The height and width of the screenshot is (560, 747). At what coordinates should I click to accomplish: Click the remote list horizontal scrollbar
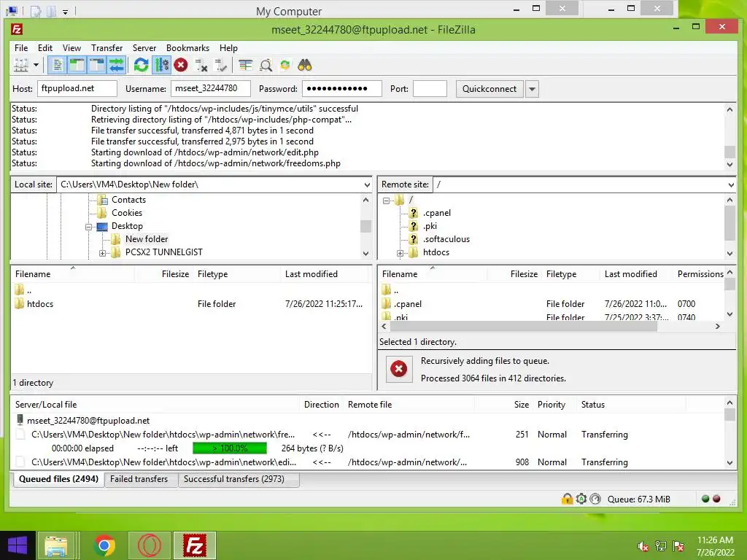coord(522,326)
